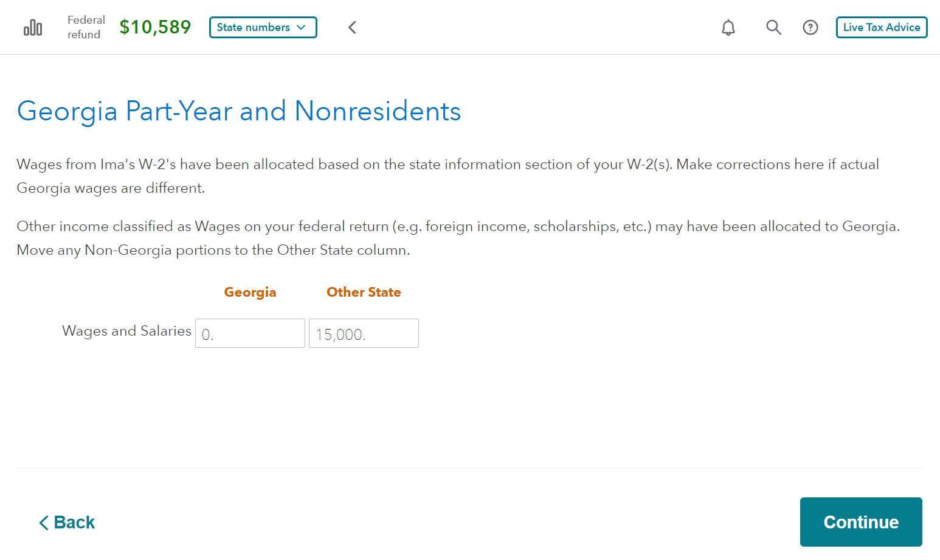The image size is (940, 560).
Task: Click the Federal refund label
Action: (86, 27)
